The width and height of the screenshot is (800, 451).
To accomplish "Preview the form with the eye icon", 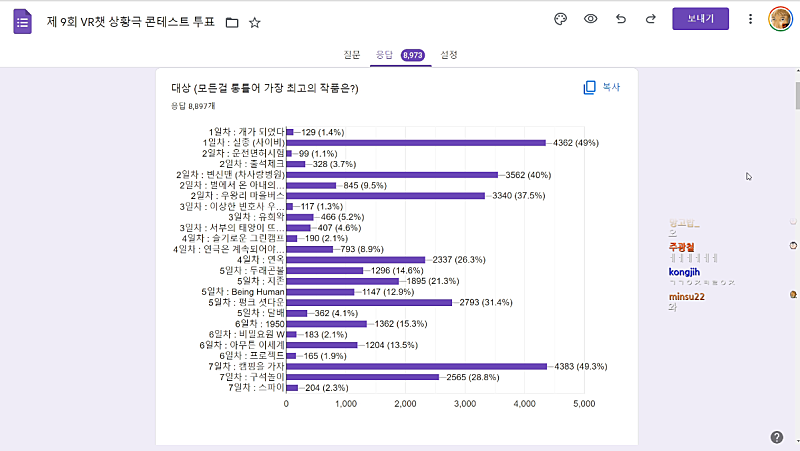I will (590, 19).
